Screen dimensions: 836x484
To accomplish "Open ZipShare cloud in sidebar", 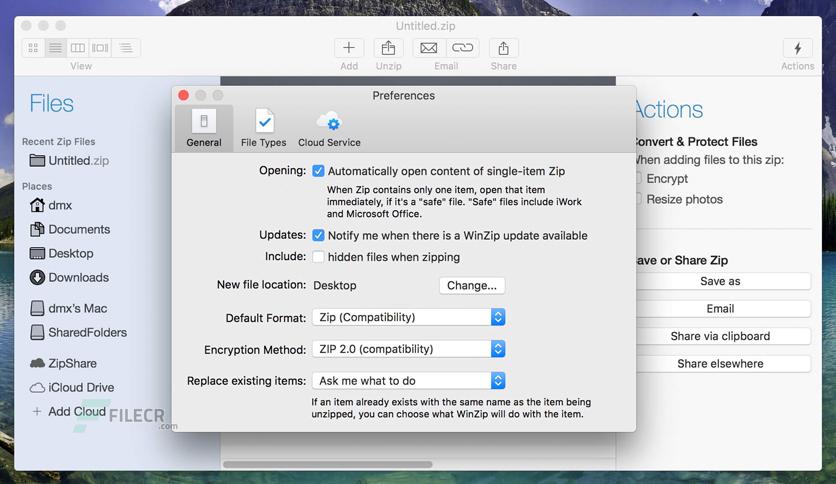I will [63, 363].
